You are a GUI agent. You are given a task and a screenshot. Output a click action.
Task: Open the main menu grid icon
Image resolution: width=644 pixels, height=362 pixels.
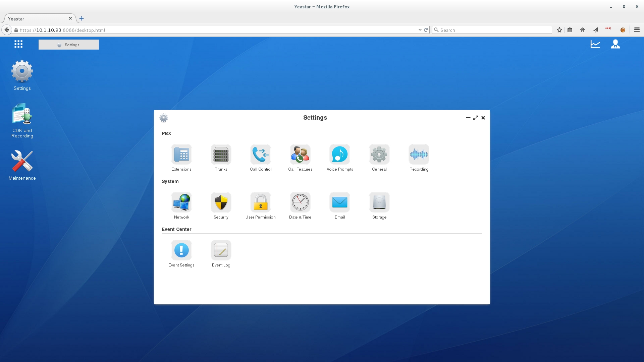pos(18,44)
